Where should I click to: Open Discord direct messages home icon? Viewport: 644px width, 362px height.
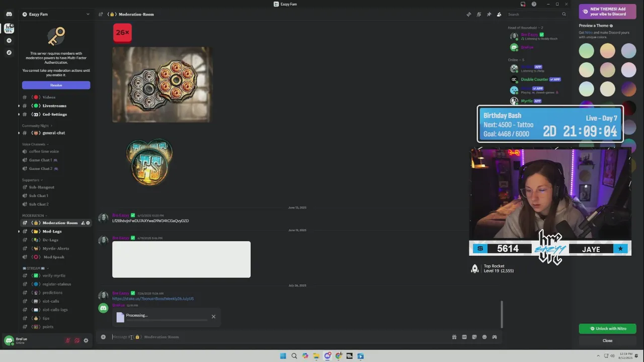[x=9, y=14]
